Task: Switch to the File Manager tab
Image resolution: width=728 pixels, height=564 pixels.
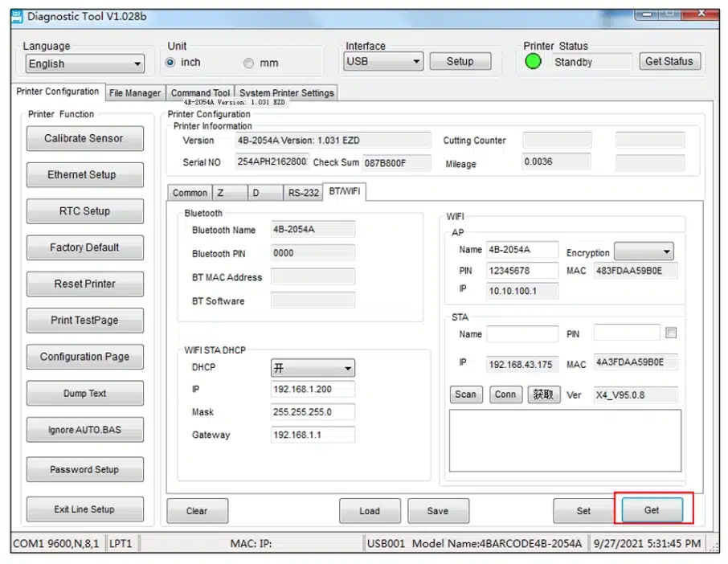Action: pos(135,93)
